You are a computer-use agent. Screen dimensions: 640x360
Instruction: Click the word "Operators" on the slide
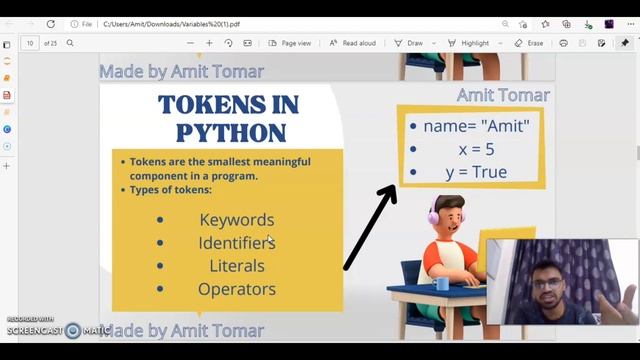pyautogui.click(x=237, y=289)
